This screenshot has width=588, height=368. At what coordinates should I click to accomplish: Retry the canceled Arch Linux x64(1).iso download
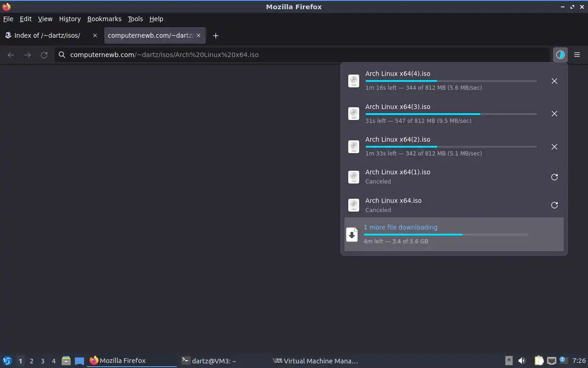tap(554, 177)
